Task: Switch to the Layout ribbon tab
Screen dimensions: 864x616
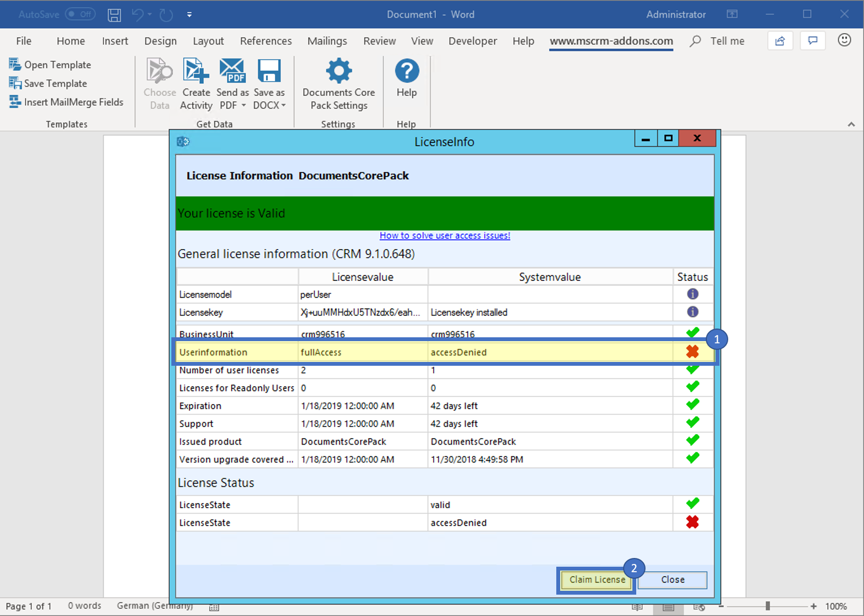Action: coord(208,41)
